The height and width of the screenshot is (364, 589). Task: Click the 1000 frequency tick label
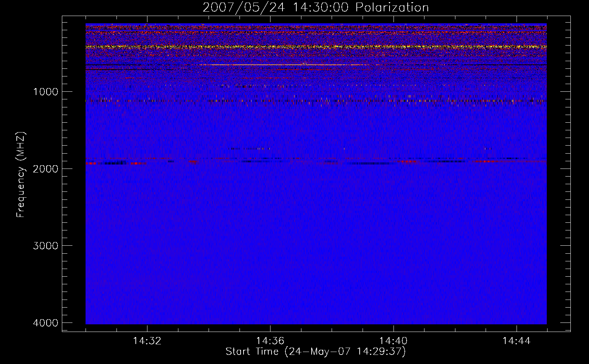(46, 91)
